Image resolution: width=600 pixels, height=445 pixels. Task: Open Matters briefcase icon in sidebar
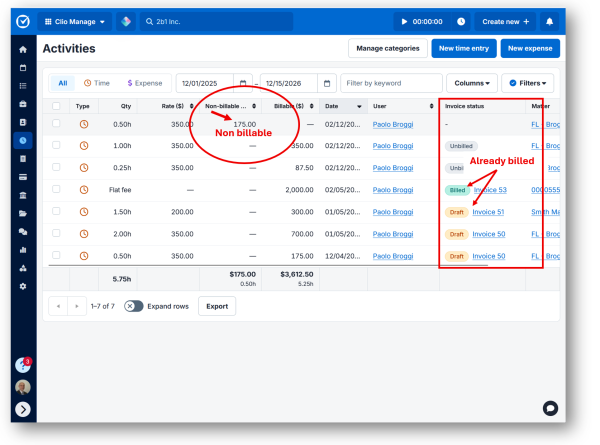23,104
